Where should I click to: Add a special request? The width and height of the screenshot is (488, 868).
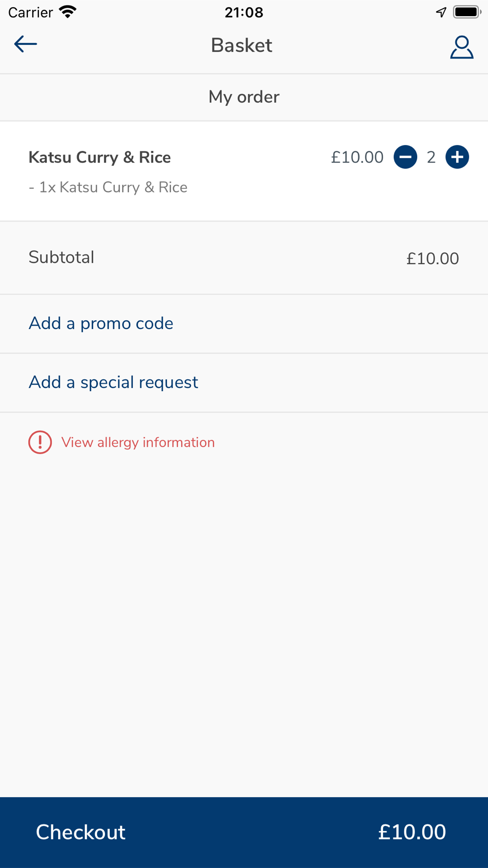[x=113, y=382]
